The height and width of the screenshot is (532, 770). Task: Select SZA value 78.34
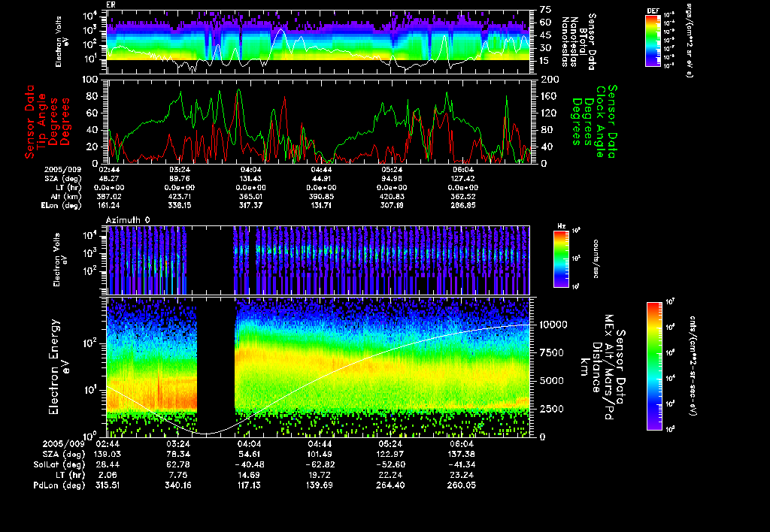(177, 454)
